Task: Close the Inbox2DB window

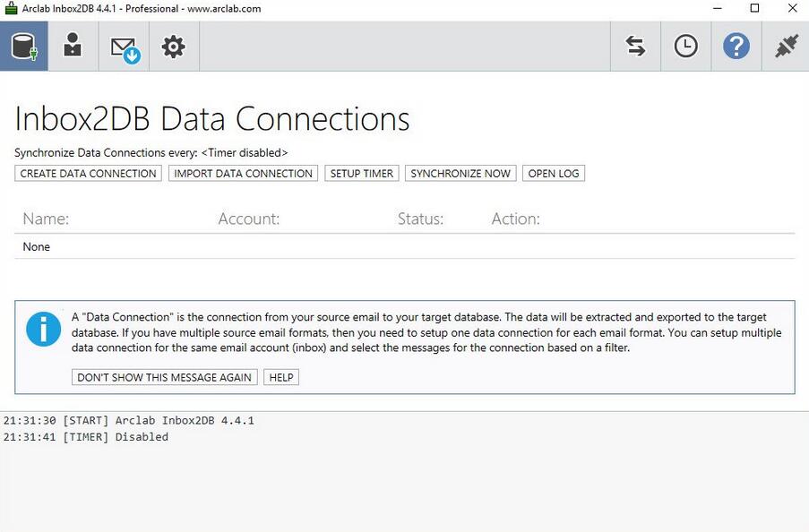Action: (x=793, y=8)
